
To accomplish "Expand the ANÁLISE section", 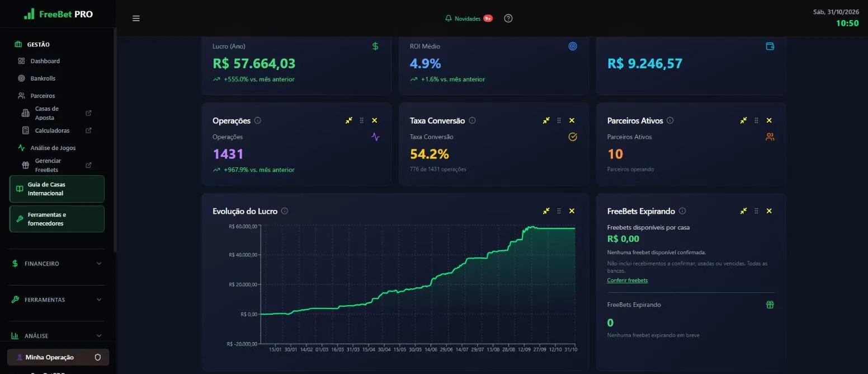I will (57, 336).
